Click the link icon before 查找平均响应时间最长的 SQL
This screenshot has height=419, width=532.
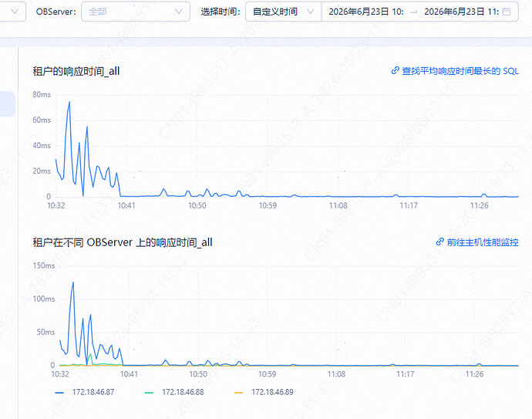tap(395, 71)
